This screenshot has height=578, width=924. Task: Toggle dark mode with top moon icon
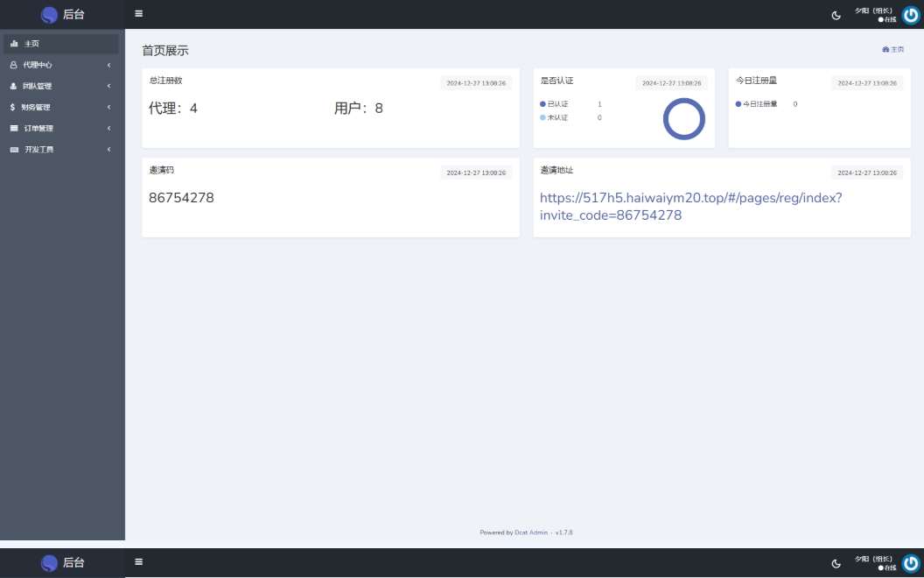pos(836,15)
